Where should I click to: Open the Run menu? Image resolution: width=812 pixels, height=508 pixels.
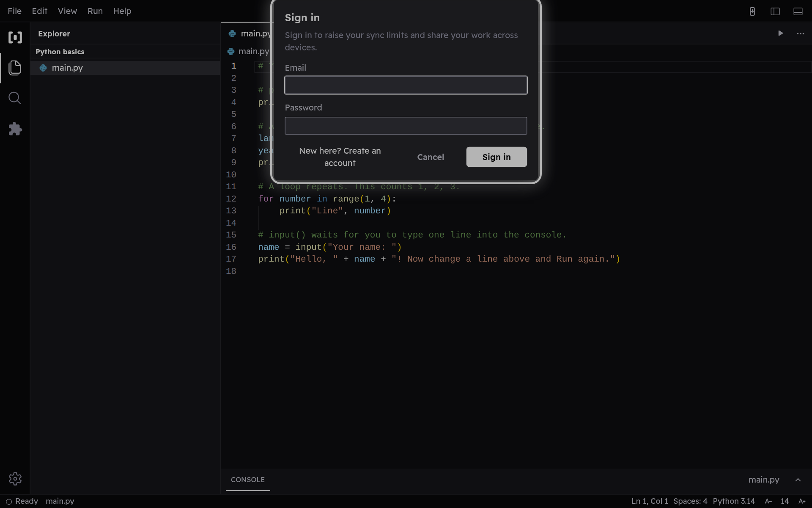tap(95, 11)
